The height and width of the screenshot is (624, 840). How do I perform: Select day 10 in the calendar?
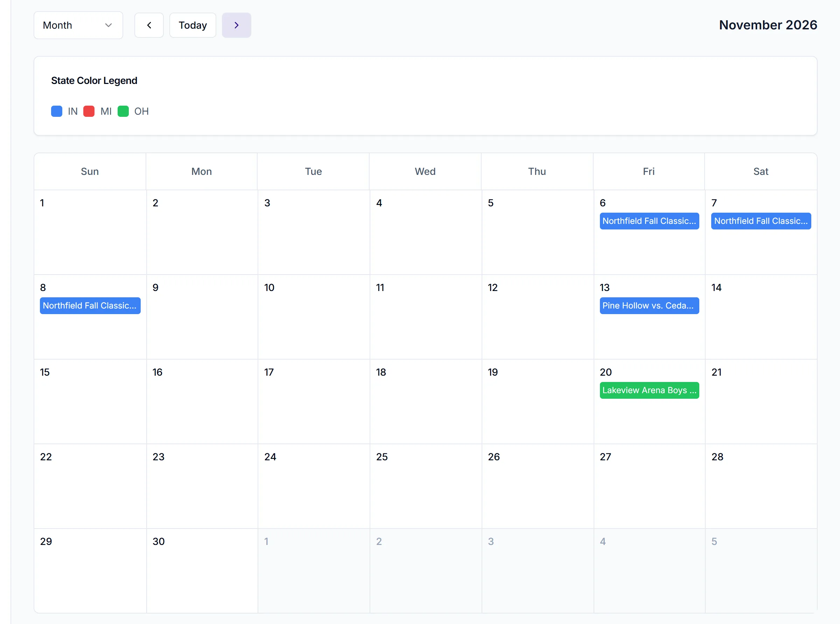click(x=314, y=317)
